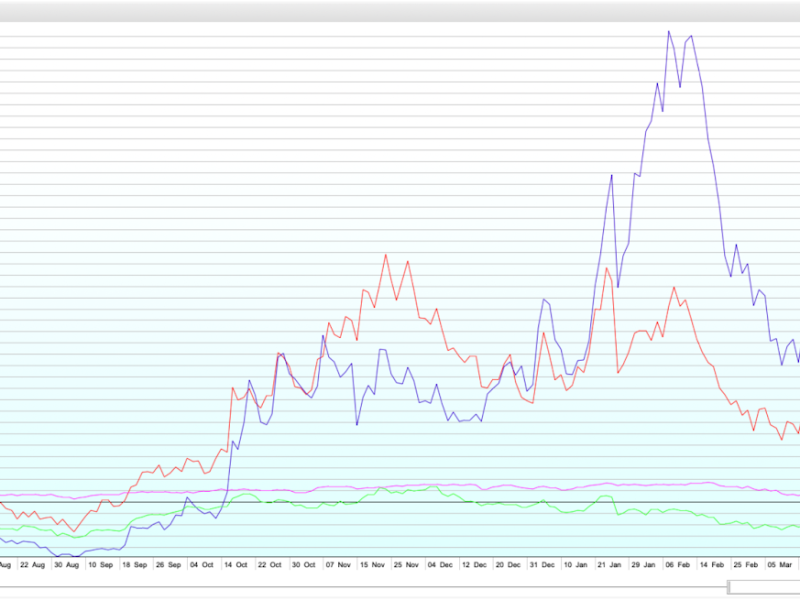Select the "15 Nov" date label
Image resolution: width=800 pixels, height=600 pixels.
tap(372, 565)
